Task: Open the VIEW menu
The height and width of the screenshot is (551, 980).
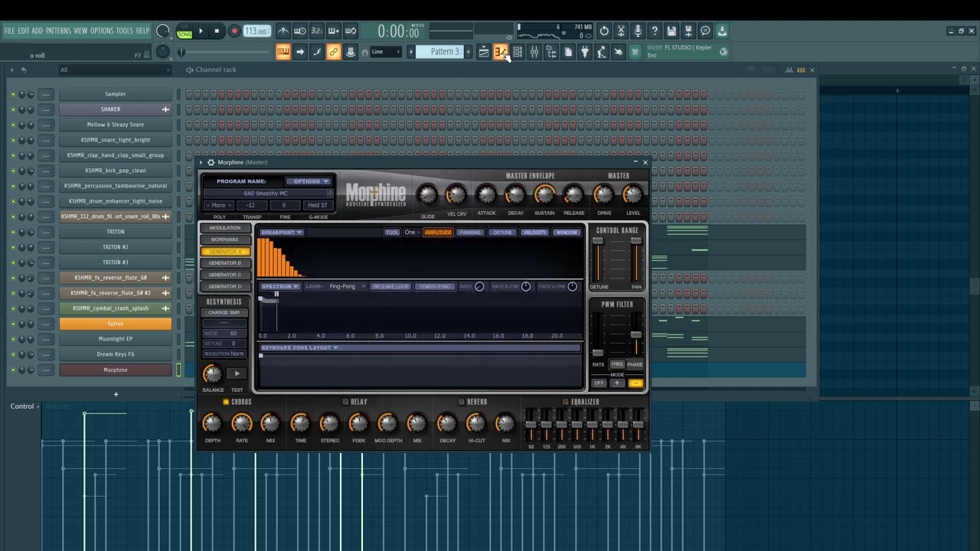Action: (80, 31)
